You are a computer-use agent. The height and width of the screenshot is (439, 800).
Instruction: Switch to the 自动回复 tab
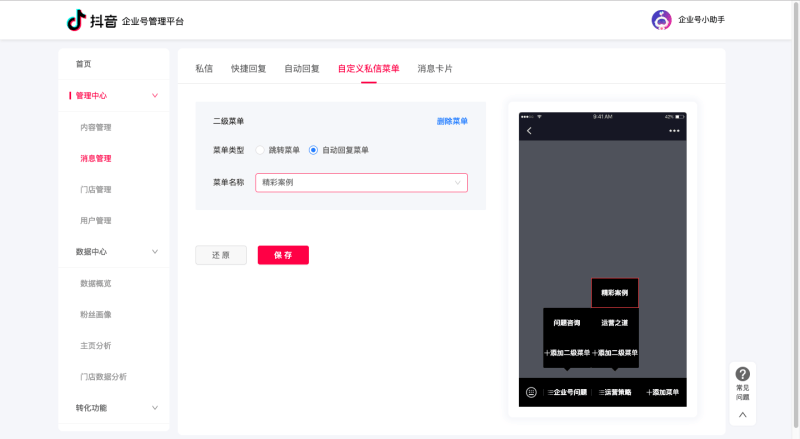coord(302,68)
